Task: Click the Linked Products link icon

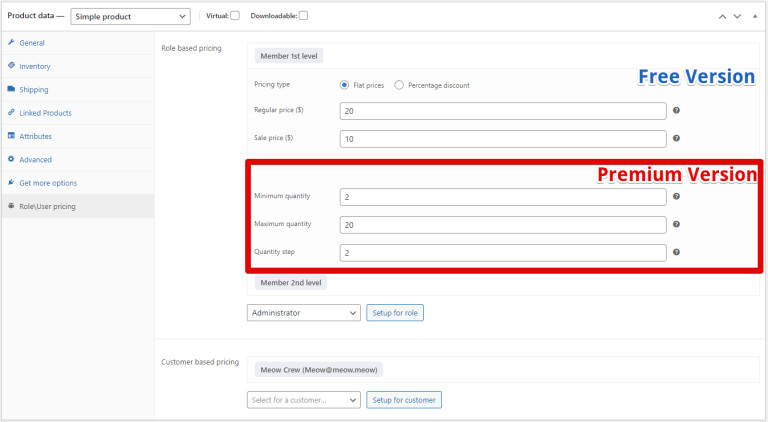Action: (11, 112)
